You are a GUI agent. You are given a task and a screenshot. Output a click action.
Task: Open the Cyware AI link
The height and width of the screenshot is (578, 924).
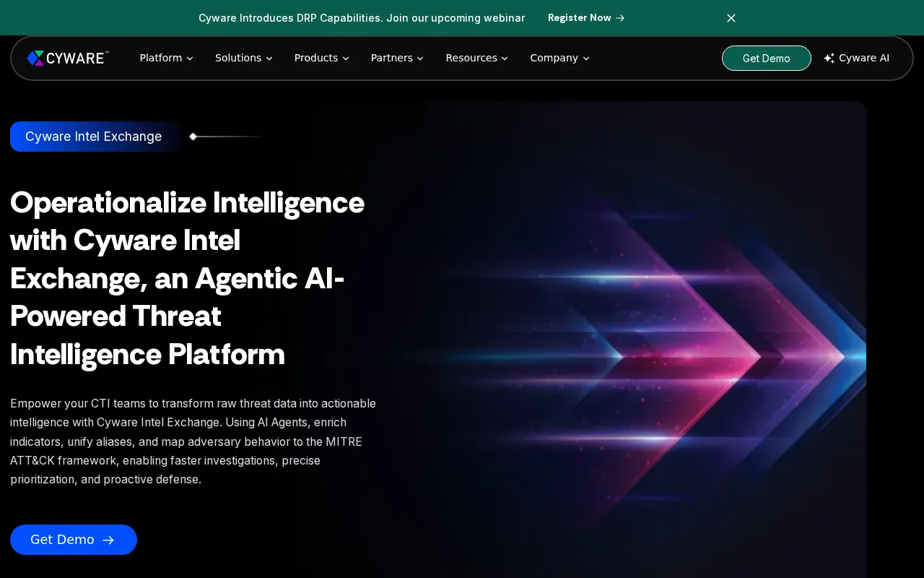pyautogui.click(x=856, y=58)
